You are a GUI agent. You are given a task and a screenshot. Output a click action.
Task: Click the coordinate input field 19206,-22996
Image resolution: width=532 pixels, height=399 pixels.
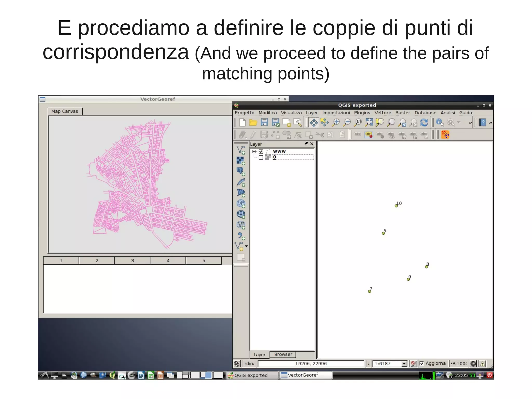[311, 364]
